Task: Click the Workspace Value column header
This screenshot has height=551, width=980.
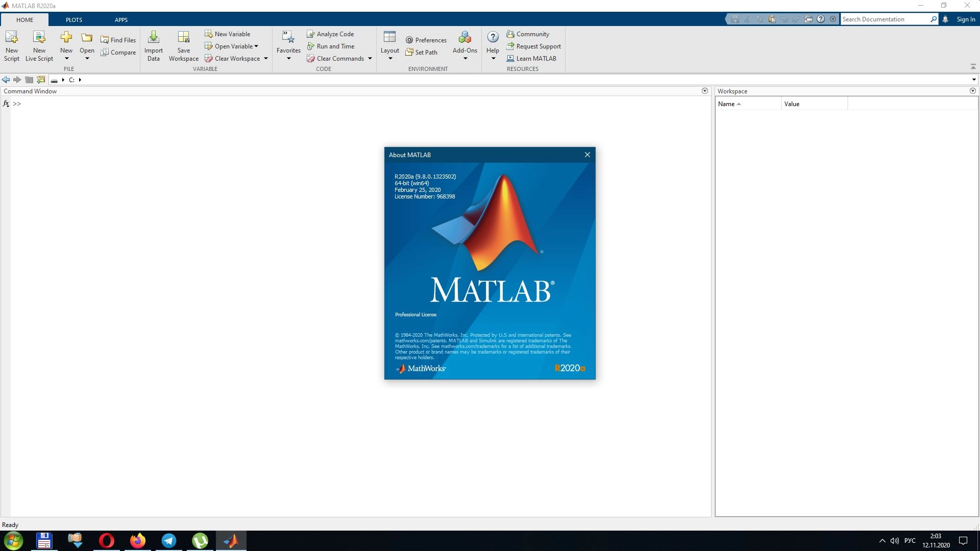Action: coord(814,104)
